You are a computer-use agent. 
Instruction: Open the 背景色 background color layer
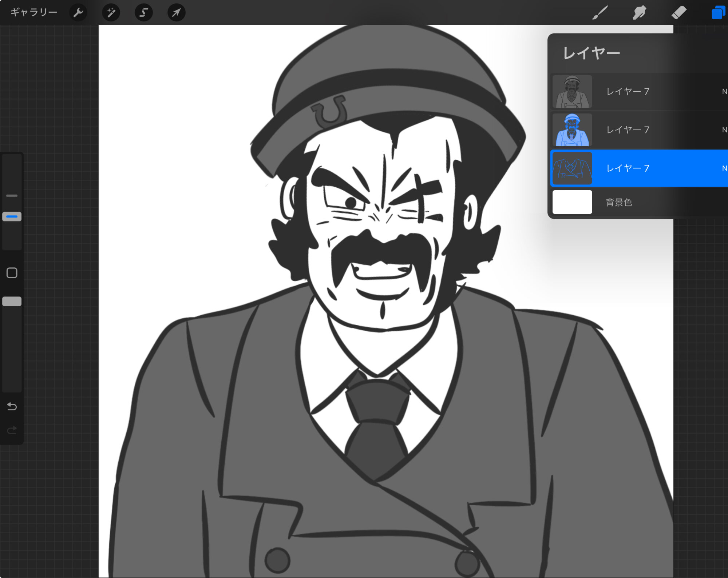click(619, 202)
